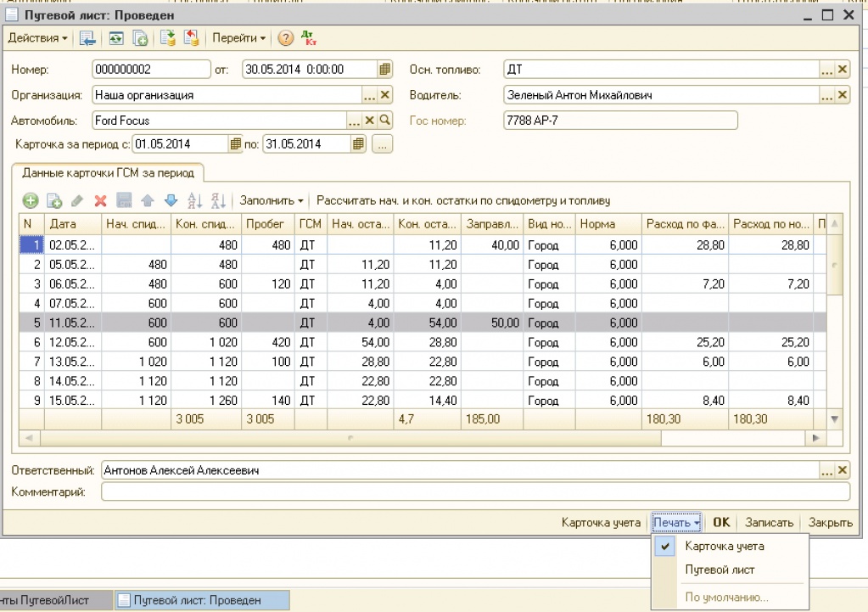Sort table ascending
868x612 pixels.
tap(194, 200)
